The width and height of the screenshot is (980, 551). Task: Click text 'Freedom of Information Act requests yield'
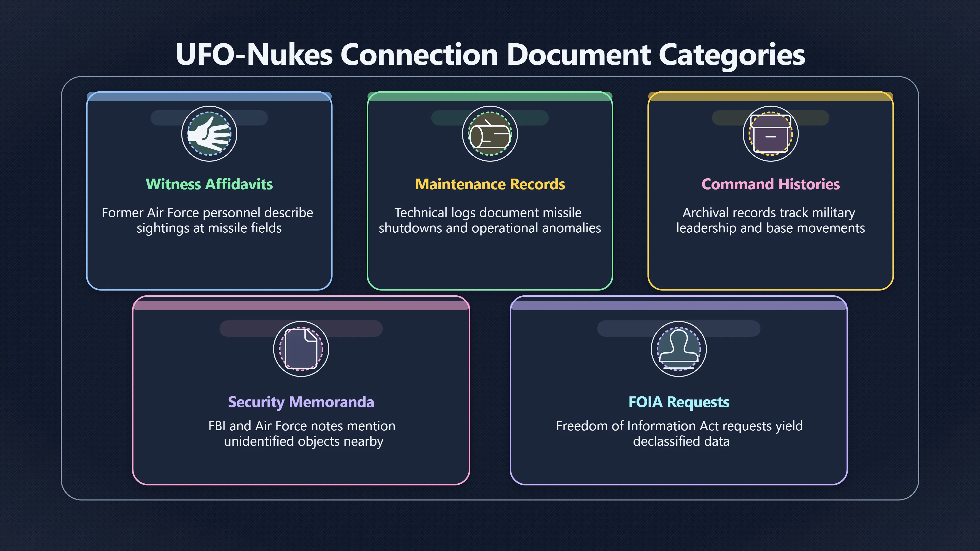point(679,426)
